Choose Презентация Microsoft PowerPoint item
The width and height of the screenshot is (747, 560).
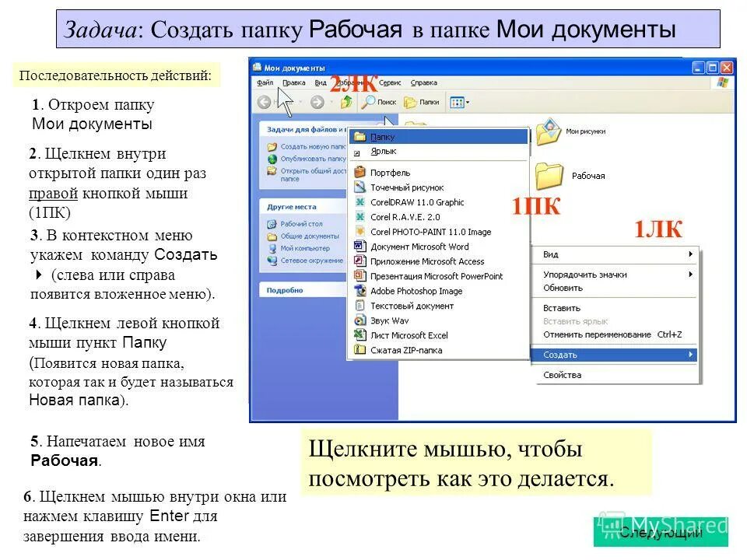click(x=439, y=275)
